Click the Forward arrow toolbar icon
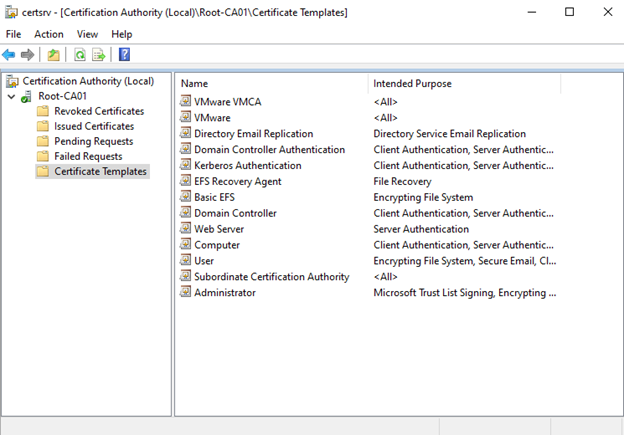This screenshot has width=624, height=435. tap(27, 54)
